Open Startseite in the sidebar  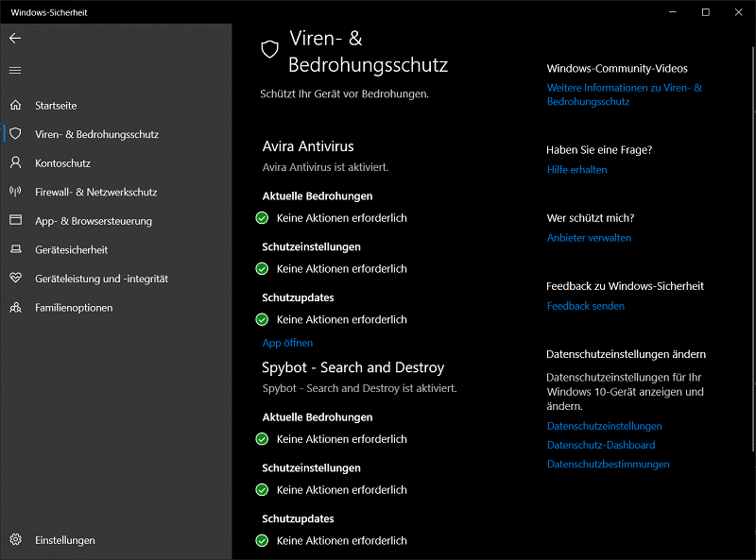tap(115, 105)
